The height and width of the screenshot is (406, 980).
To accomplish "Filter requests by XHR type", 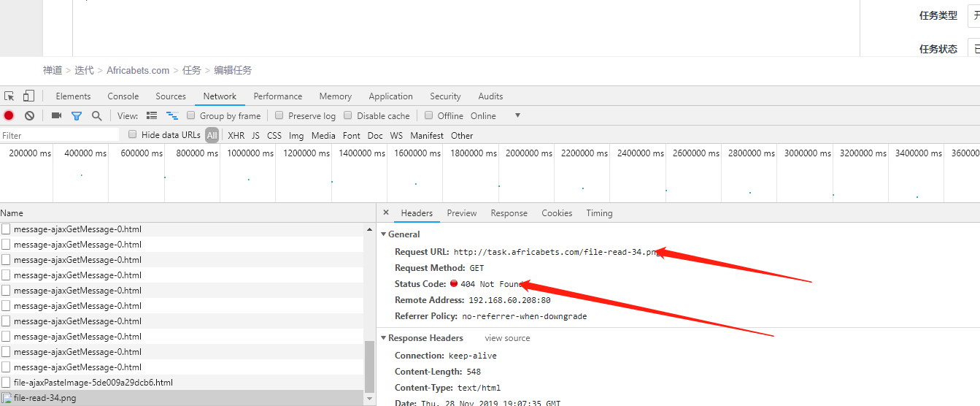I will click(x=236, y=135).
